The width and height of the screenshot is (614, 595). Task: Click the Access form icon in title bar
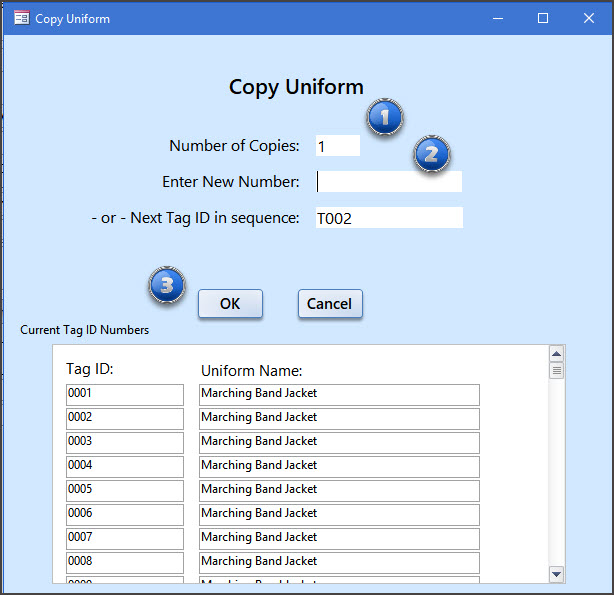[21, 18]
